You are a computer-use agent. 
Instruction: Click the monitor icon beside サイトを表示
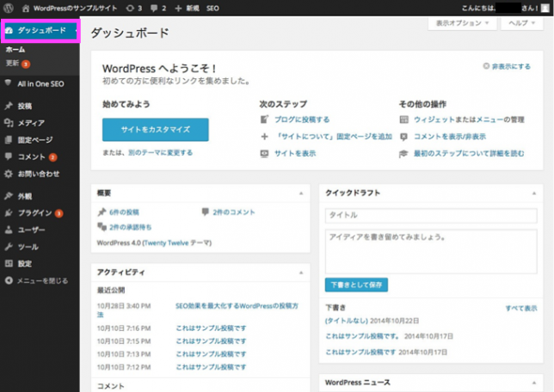[x=264, y=154]
